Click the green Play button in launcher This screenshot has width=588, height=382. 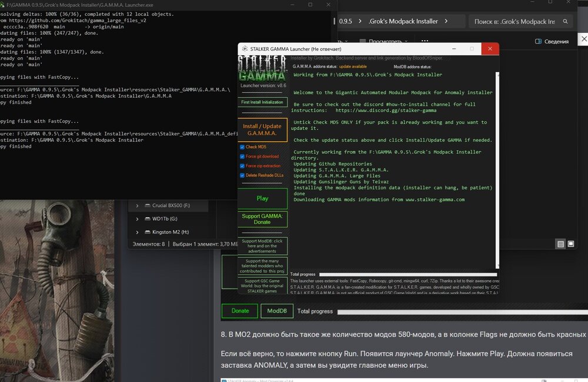pyautogui.click(x=262, y=198)
